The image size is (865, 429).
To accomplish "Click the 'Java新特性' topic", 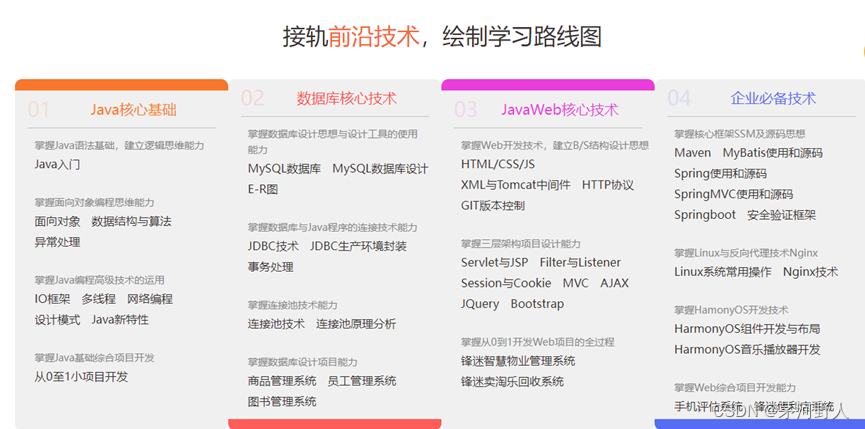I will coord(120,320).
